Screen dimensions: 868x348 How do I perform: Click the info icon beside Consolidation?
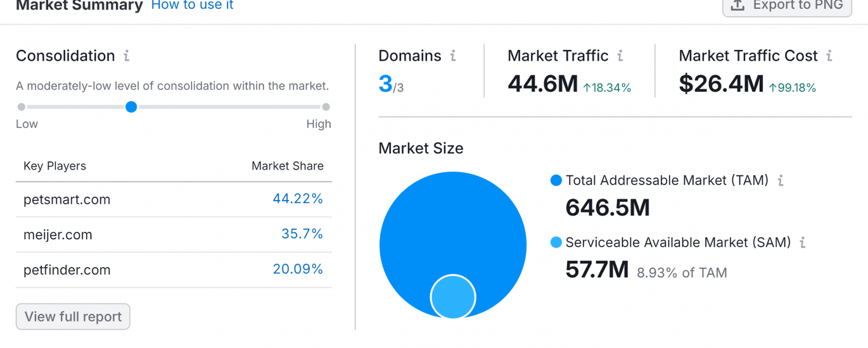point(127,56)
